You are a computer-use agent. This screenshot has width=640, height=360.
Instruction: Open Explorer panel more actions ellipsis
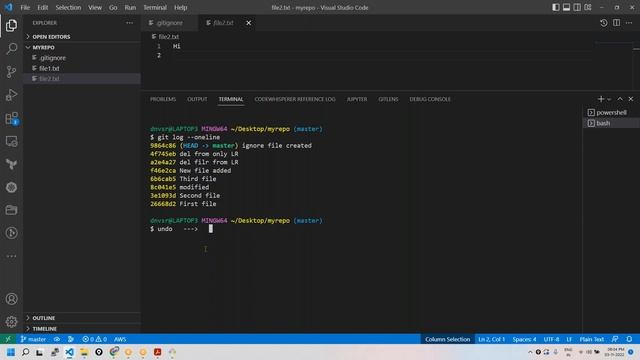tap(129, 23)
